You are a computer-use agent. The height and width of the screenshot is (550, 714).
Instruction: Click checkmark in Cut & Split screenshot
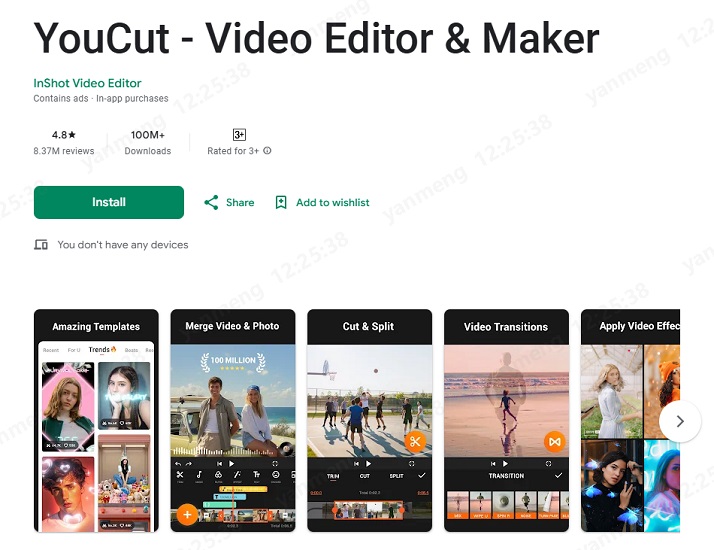[422, 475]
